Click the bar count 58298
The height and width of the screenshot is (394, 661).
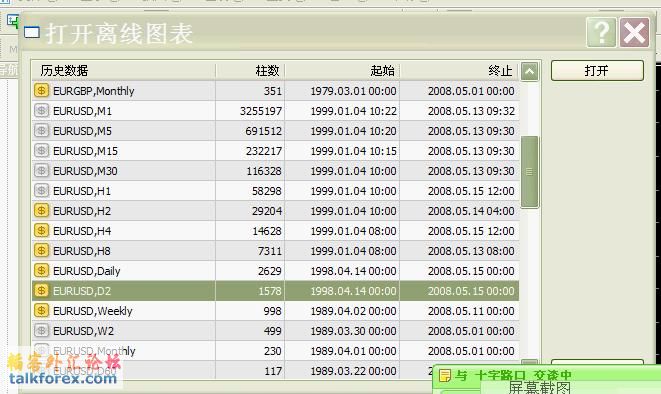pos(267,191)
